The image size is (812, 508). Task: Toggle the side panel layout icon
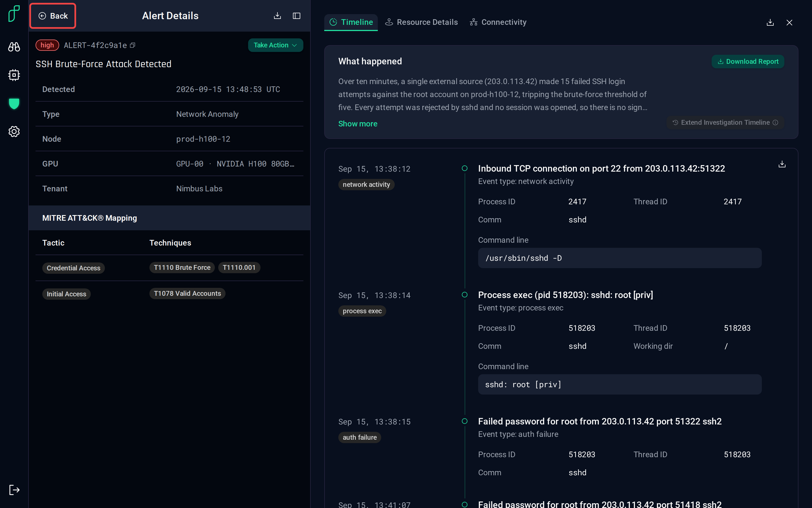297,16
